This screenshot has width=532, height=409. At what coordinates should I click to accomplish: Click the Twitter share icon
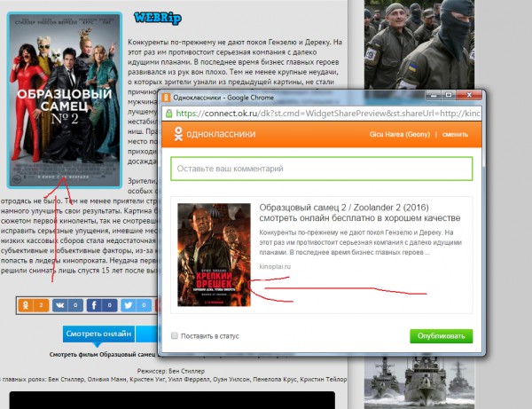(129, 305)
